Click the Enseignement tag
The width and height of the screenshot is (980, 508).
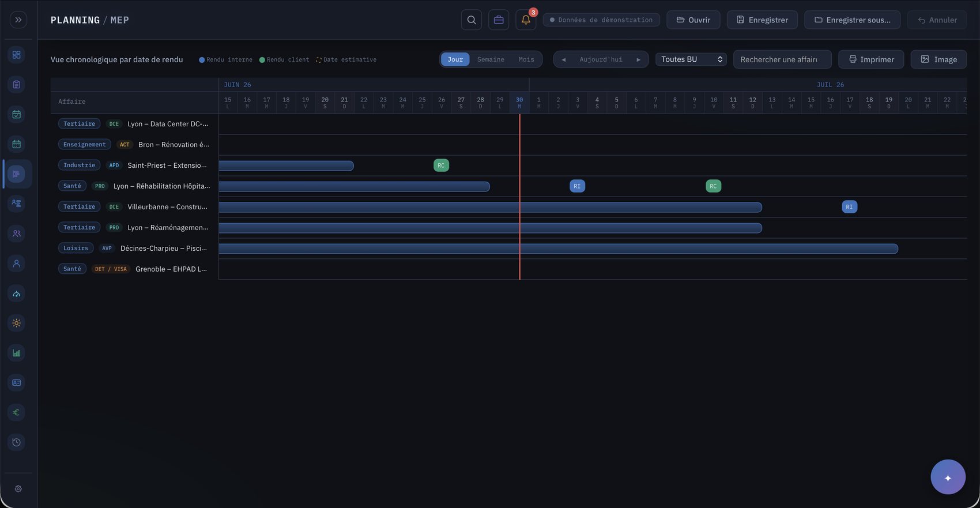point(85,145)
